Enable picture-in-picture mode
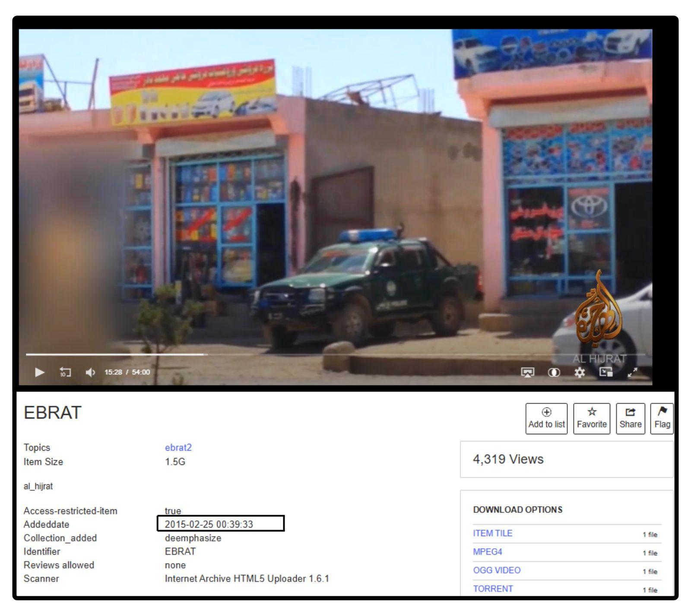The height and width of the screenshot is (616, 691). tap(606, 372)
